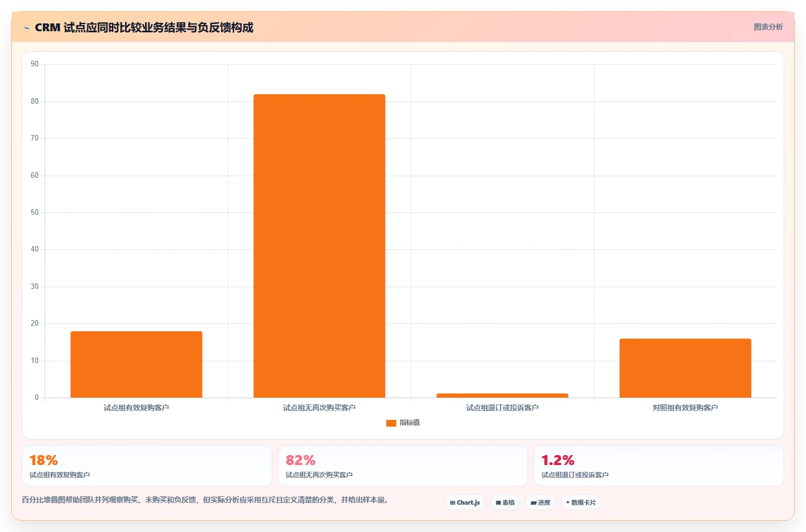This screenshot has width=806, height=532.
Task: Toggle the 指标值 legend color swatch
Action: click(391, 423)
